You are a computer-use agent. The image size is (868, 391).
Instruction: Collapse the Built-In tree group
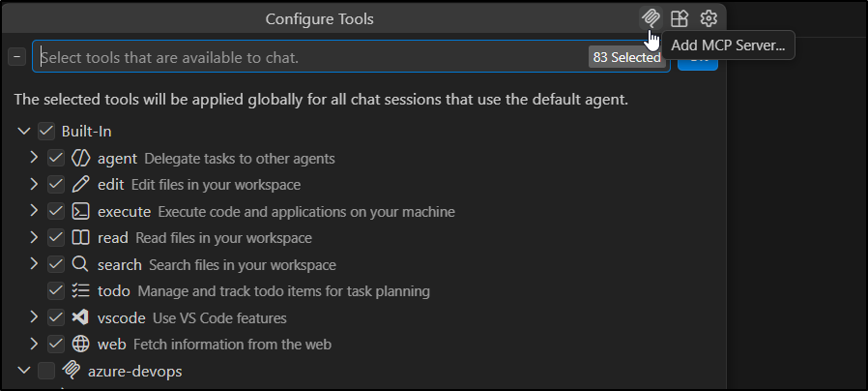click(24, 131)
